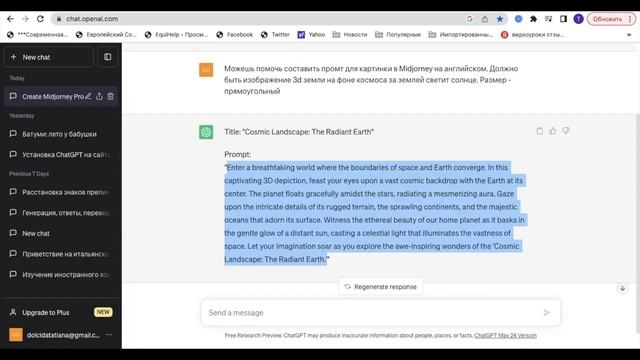Delete current chat with trash icon

[111, 96]
